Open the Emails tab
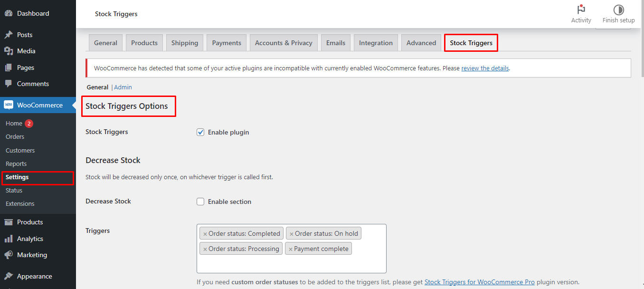Image resolution: width=644 pixels, height=289 pixels. tap(336, 43)
